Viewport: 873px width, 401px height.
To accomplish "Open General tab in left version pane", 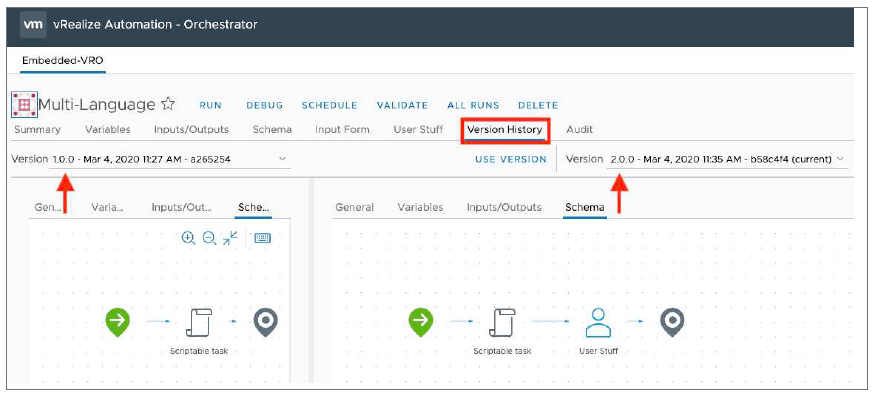I will [x=48, y=207].
